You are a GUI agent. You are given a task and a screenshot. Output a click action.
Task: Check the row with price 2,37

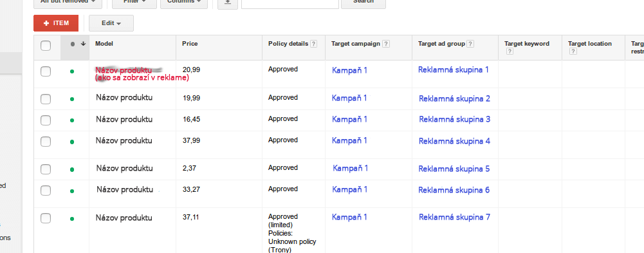[x=46, y=169]
